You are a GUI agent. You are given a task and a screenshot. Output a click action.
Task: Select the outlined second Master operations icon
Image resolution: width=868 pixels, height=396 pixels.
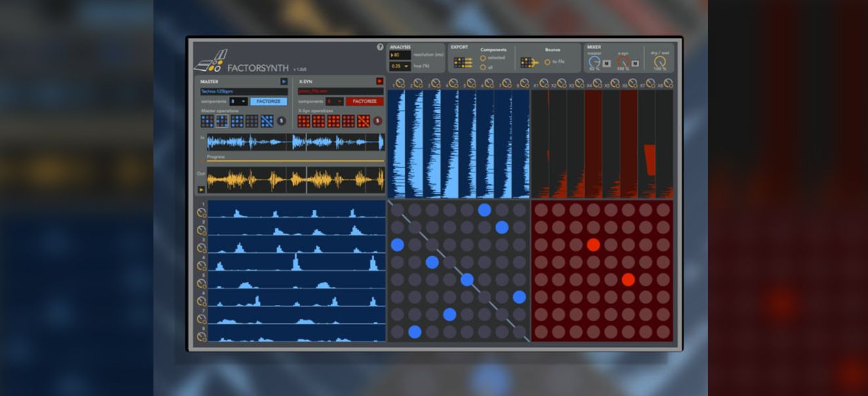coord(222,121)
